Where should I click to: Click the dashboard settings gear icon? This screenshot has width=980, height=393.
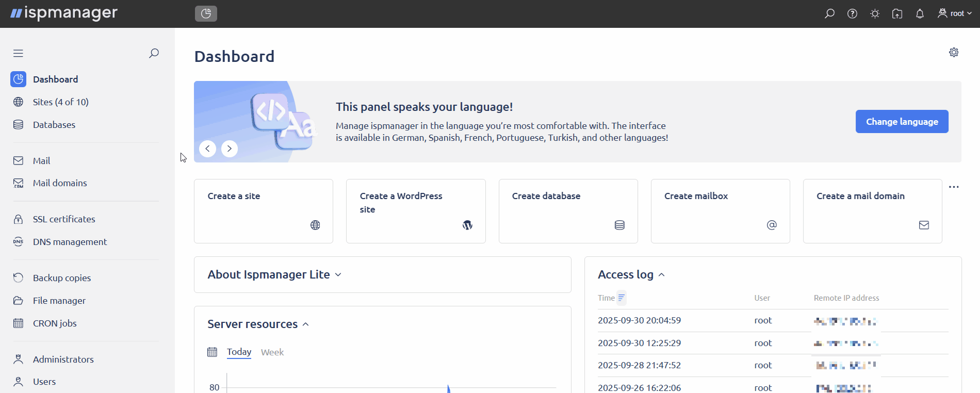[954, 53]
